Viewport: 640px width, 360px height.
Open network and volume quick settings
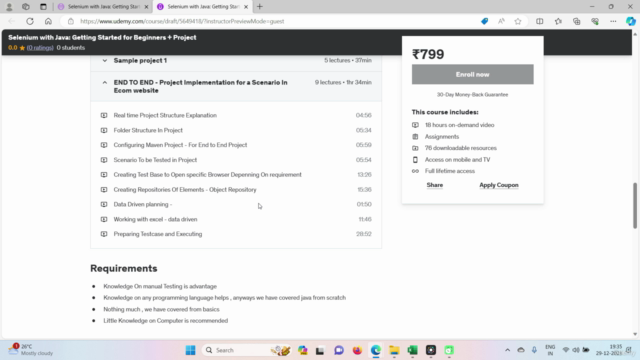click(576, 350)
